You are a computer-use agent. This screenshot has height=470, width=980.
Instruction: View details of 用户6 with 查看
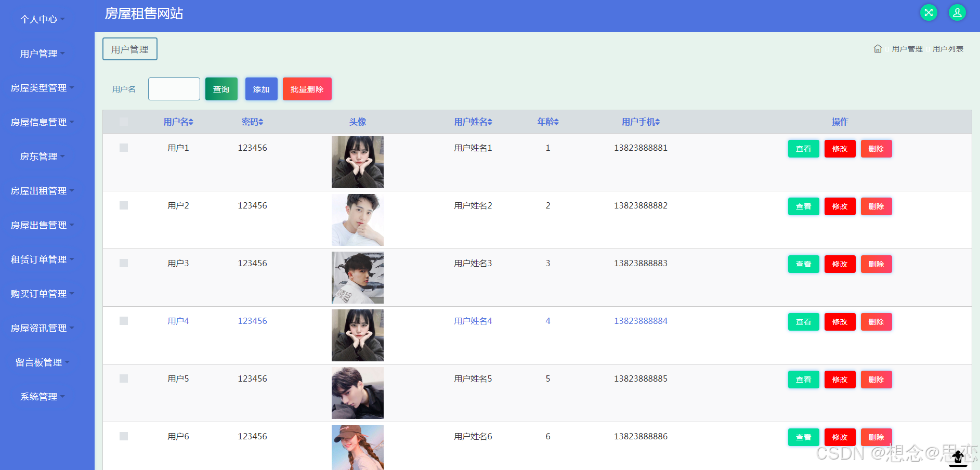tap(804, 437)
